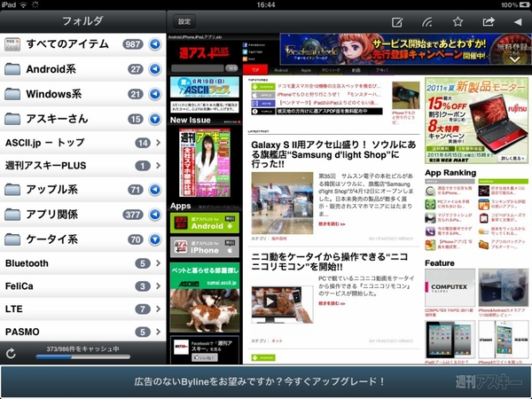The height and width of the screenshot is (399, 532).
Task: Expand the Android系 folder arrow
Action: click(155, 69)
